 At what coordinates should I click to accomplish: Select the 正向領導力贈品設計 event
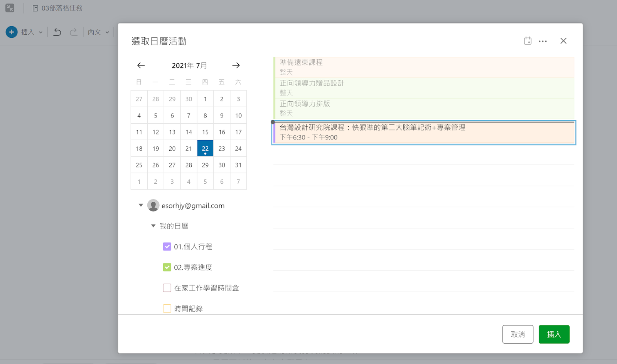tap(424, 88)
